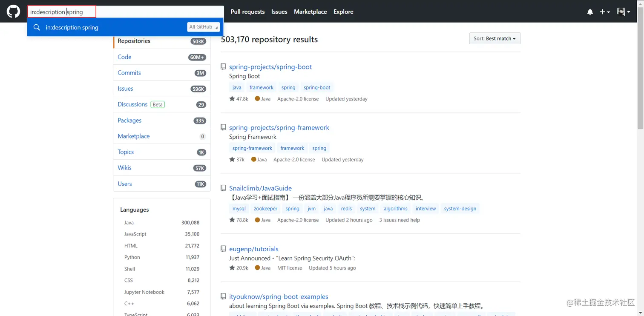This screenshot has width=644, height=316.
Task: Click the repository icon beside eugenp/tutorials
Action: tap(223, 249)
